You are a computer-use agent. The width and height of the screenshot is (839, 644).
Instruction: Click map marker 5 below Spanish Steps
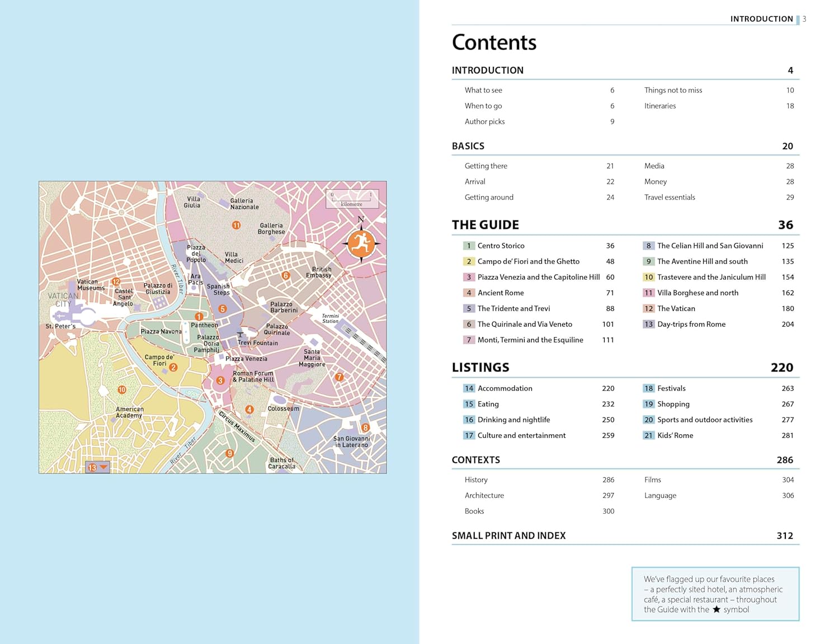tap(222, 309)
